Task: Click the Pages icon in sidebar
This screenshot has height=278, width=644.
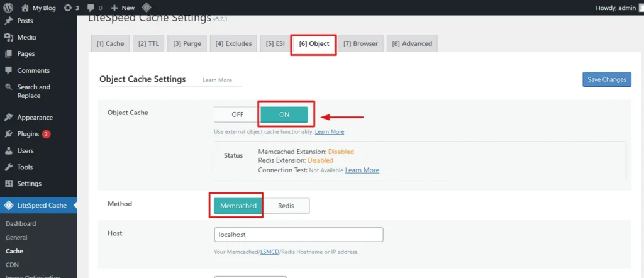Action: point(9,54)
